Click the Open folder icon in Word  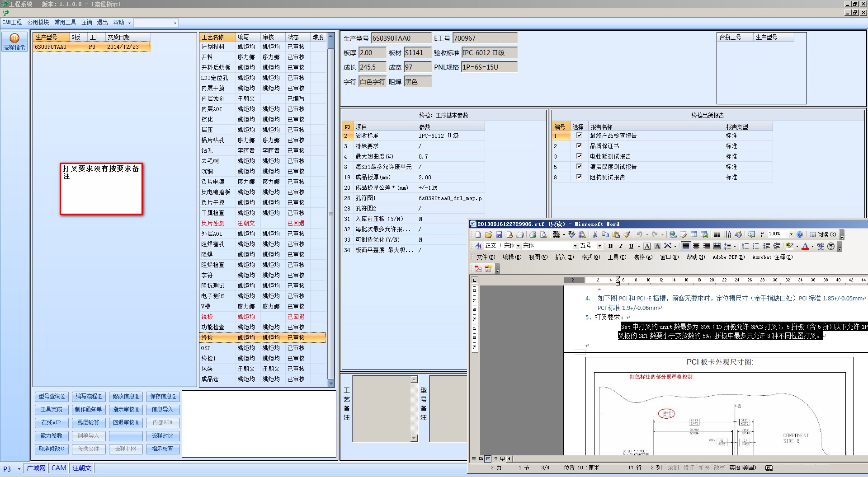pos(488,234)
